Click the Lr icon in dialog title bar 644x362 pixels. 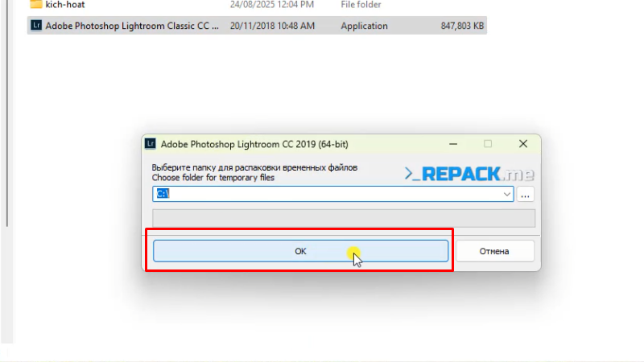[x=151, y=144]
